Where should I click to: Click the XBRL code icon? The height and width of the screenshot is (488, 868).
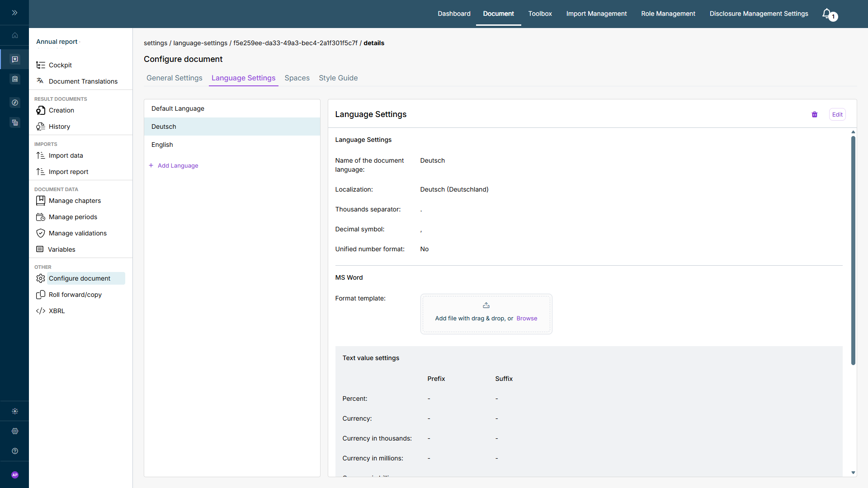(41, 311)
